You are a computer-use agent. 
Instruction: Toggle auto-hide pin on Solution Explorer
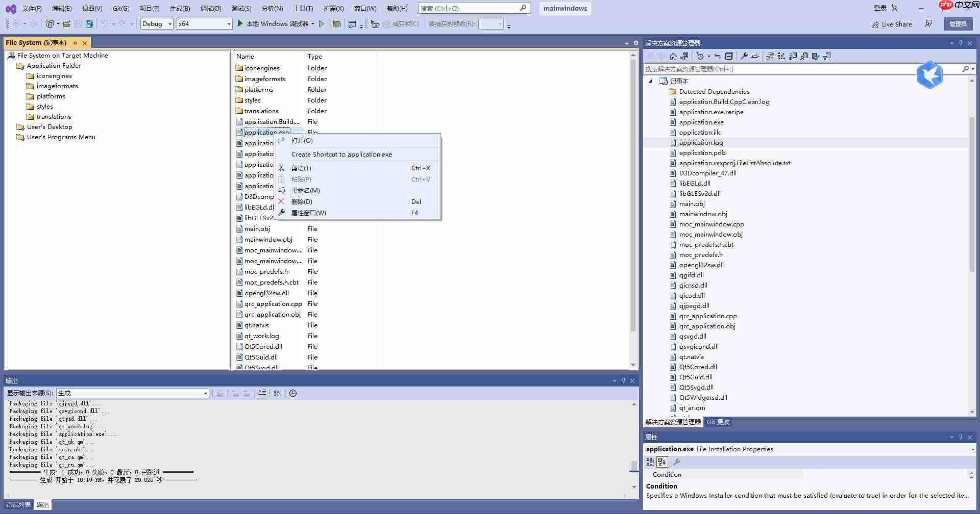pos(961,43)
